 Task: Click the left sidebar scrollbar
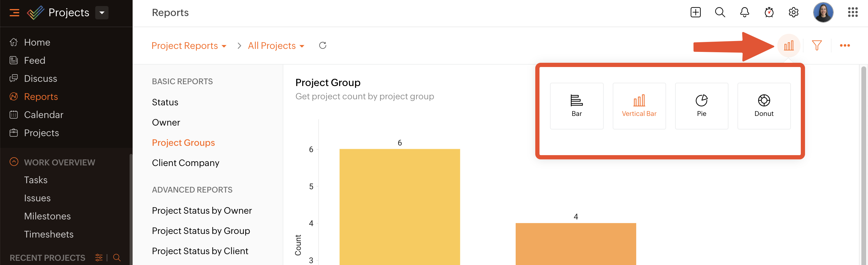131,209
